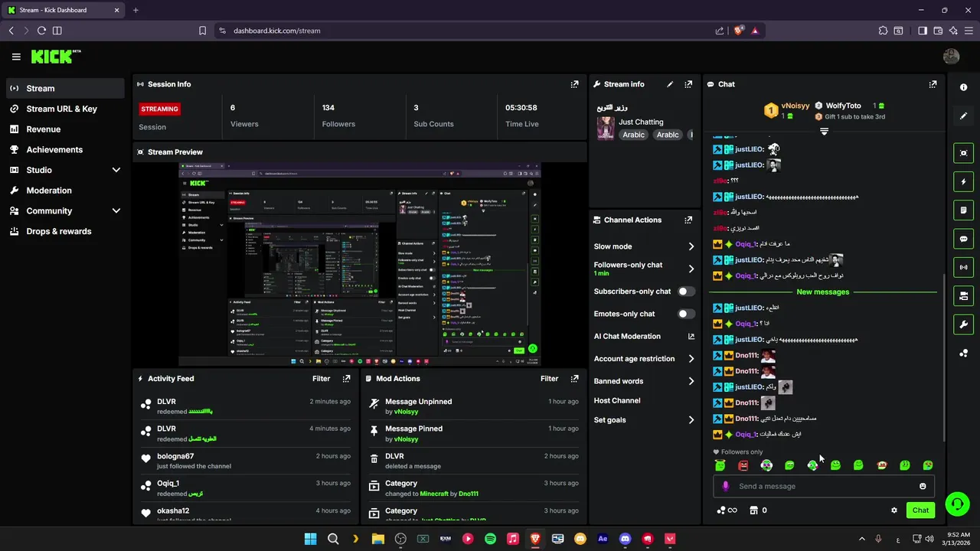The image size is (980, 551).
Task: Click the shop icon showing 0
Action: coord(758,510)
